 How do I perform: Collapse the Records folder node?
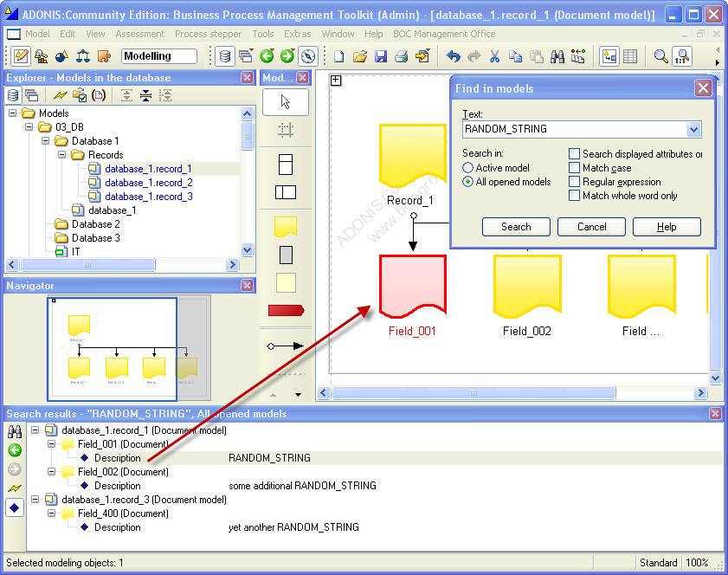[x=62, y=155]
